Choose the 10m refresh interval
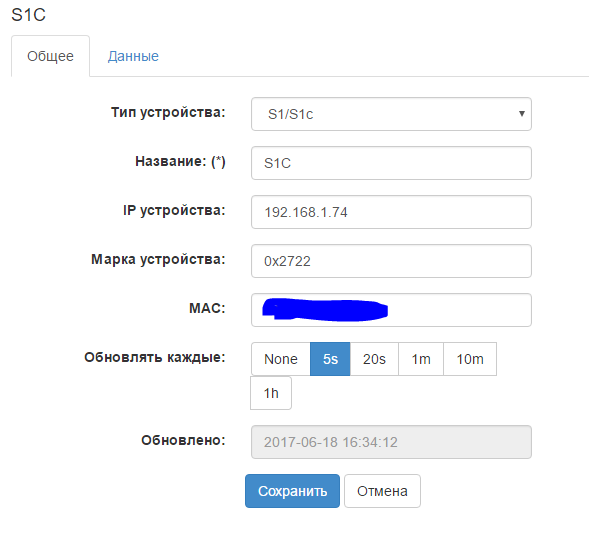 point(470,359)
